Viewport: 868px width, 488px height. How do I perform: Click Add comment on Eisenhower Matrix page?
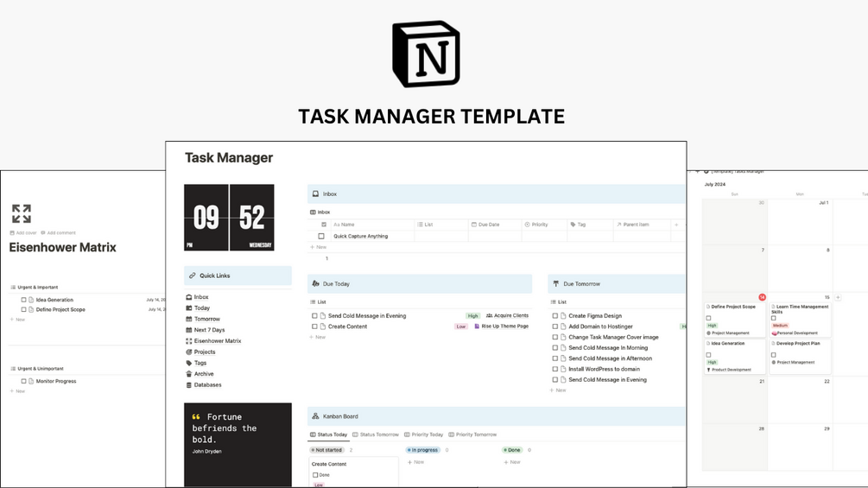(58, 233)
